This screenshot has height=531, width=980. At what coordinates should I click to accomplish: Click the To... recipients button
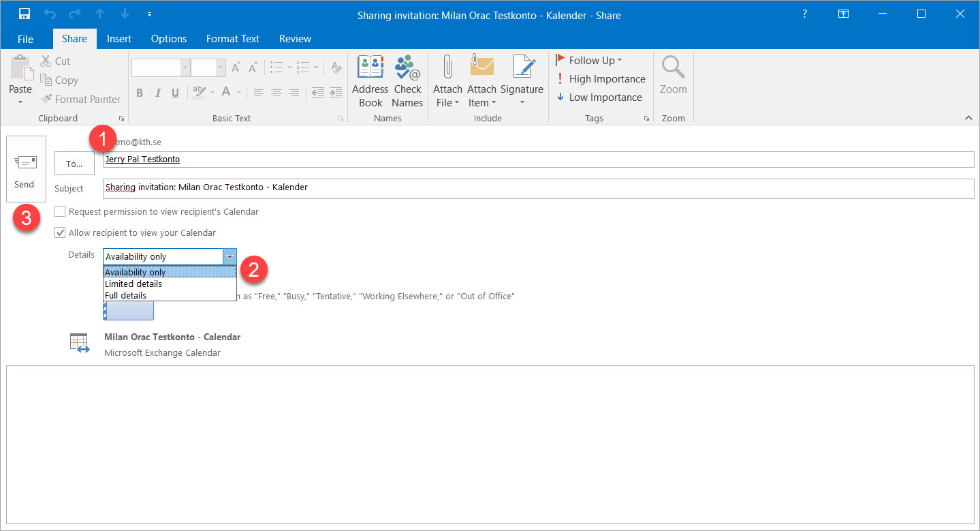coord(74,164)
